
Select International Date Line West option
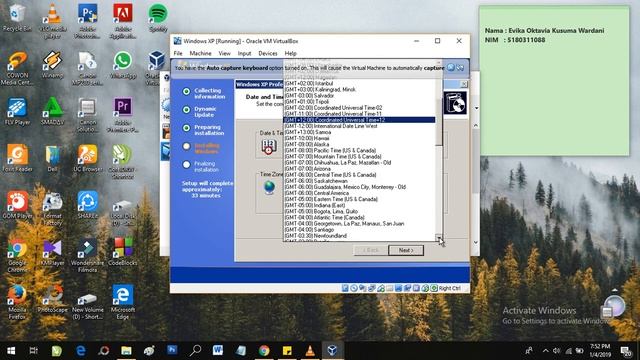359,126
